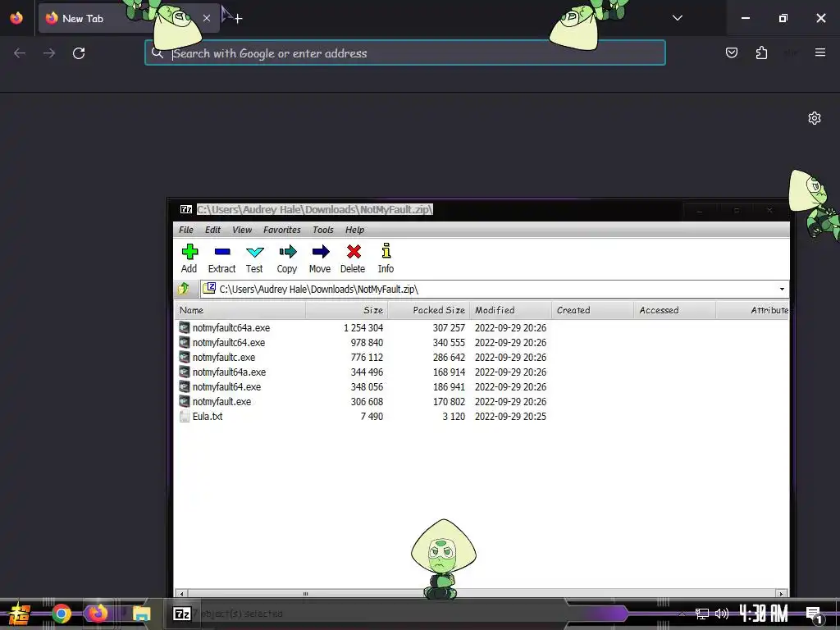Open the list all tabs dropdown
This screenshot has width=840, height=630.
click(x=677, y=18)
